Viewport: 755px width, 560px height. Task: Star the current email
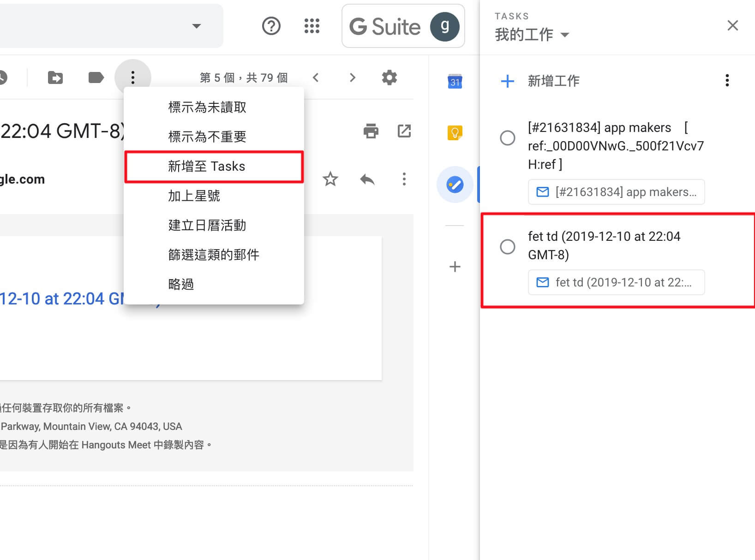[x=330, y=179]
